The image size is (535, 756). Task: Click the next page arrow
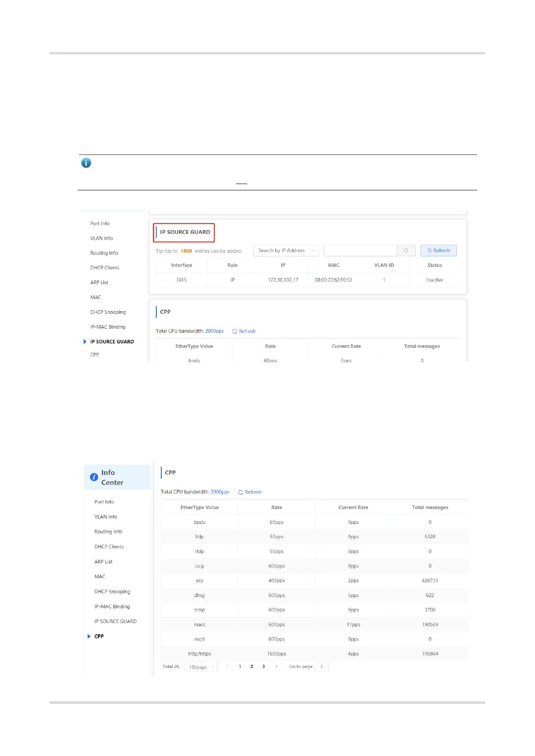[276, 667]
